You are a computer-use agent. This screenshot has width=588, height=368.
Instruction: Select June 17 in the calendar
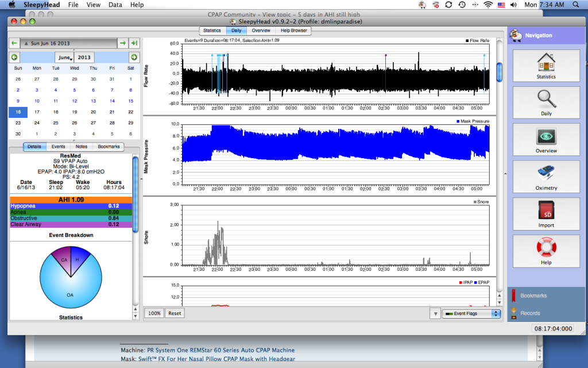click(37, 112)
